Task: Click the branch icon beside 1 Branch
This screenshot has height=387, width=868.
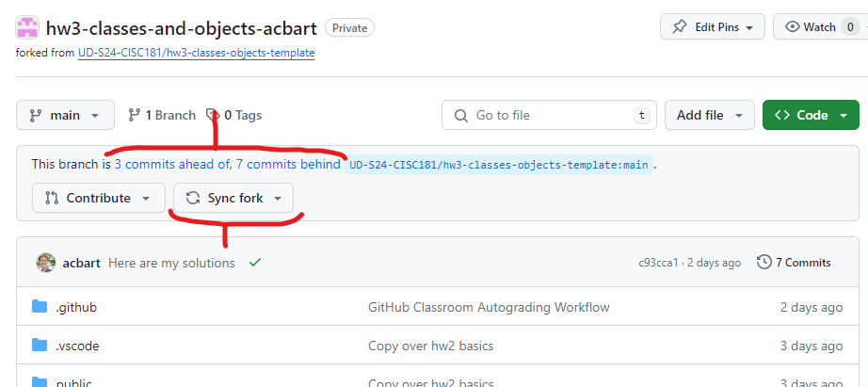Action: (x=134, y=115)
